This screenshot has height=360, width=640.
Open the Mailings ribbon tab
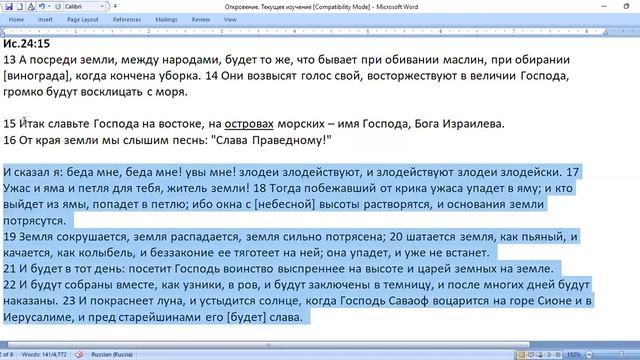click(x=166, y=20)
